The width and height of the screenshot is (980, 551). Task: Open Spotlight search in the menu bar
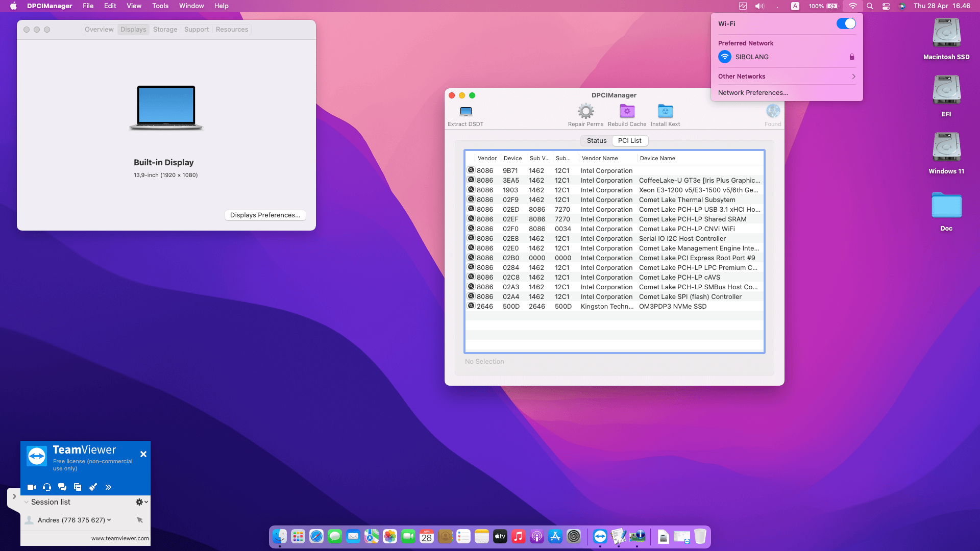[x=870, y=6]
